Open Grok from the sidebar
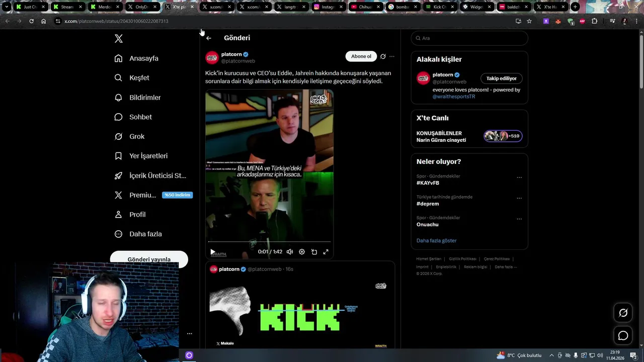This screenshot has width=644, height=362. (129, 136)
